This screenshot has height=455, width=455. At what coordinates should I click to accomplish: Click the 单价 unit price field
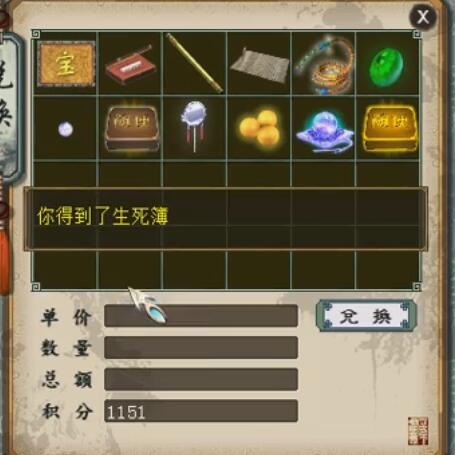(x=201, y=315)
